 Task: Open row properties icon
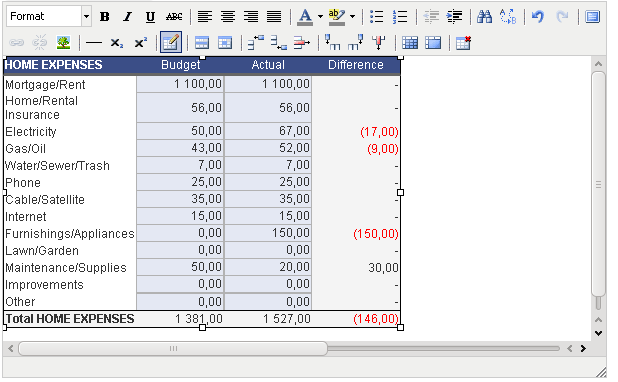(x=202, y=43)
